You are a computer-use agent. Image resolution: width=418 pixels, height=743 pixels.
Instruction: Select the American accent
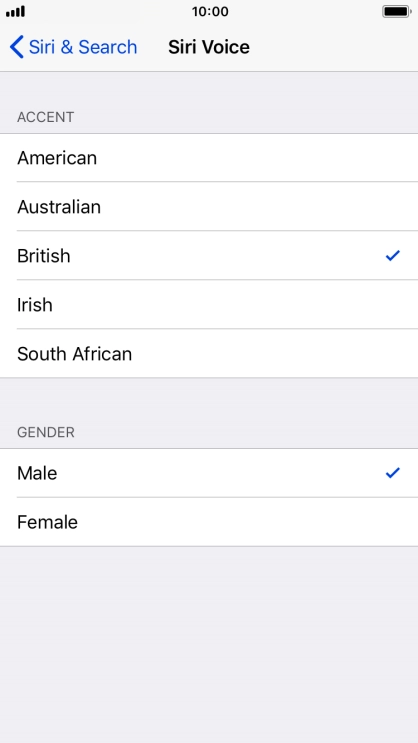click(x=209, y=158)
